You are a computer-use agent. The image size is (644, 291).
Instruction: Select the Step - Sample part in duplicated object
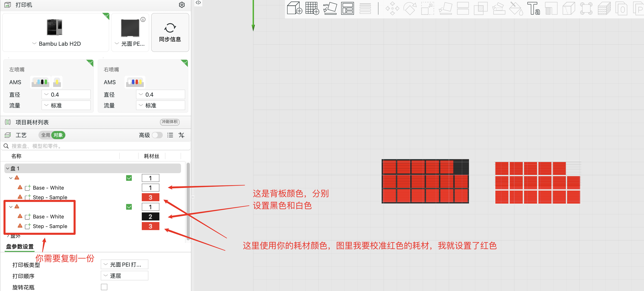(50, 226)
